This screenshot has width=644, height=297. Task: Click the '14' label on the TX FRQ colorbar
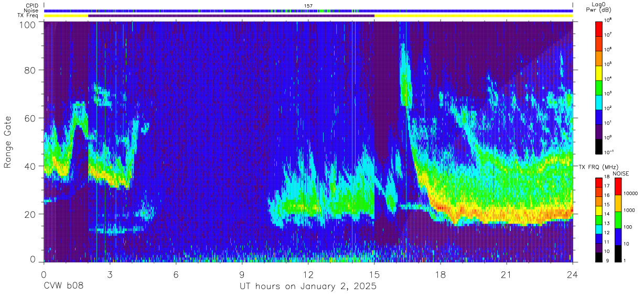pos(607,214)
